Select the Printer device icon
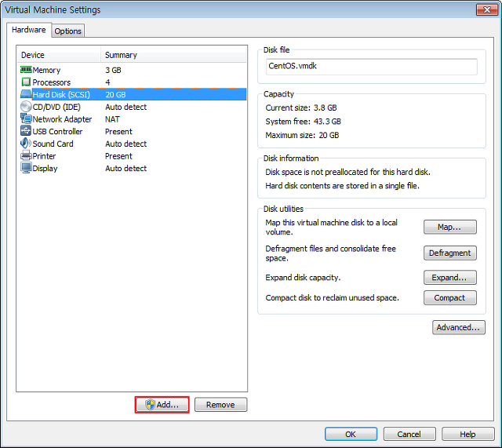 26,156
